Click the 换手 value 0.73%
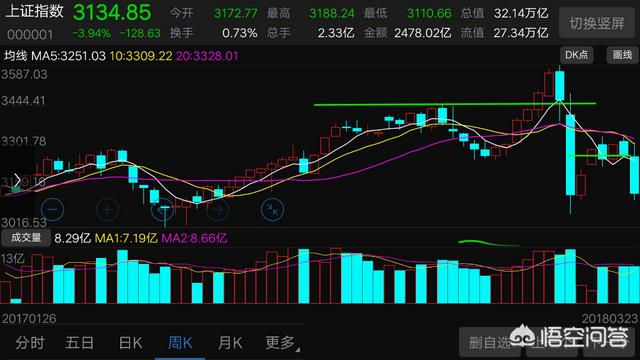640x360 pixels. (240, 33)
